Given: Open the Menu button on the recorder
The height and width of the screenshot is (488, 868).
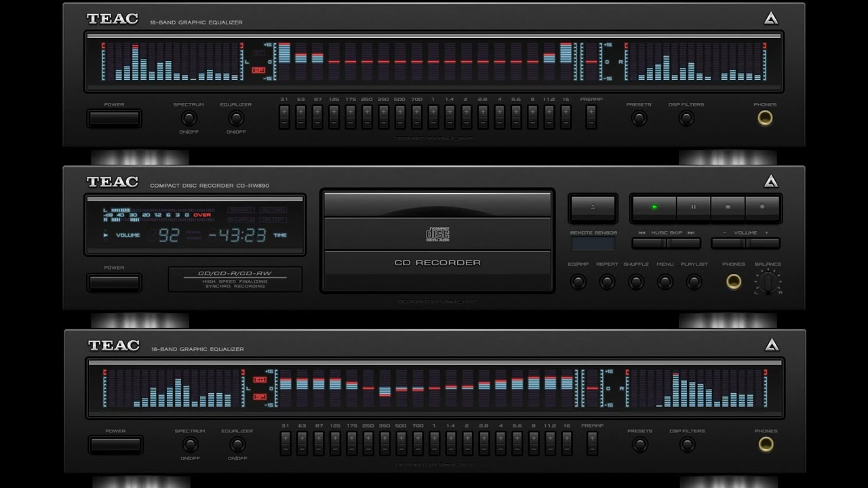Looking at the screenshot, I should coord(665,281).
